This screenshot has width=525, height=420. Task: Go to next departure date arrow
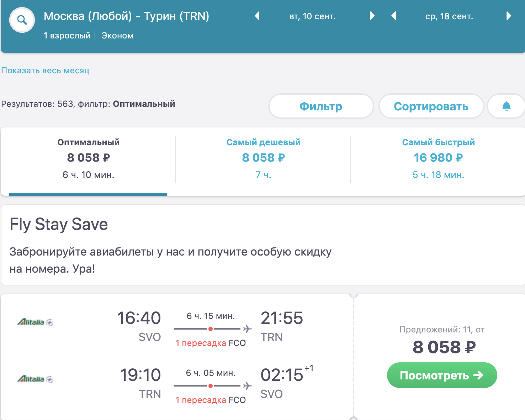[x=372, y=16]
